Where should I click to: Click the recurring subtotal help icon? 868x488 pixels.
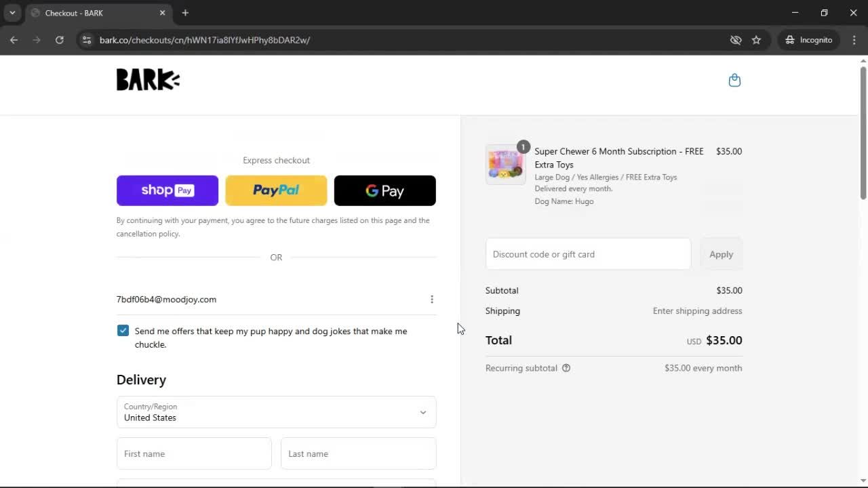566,368
